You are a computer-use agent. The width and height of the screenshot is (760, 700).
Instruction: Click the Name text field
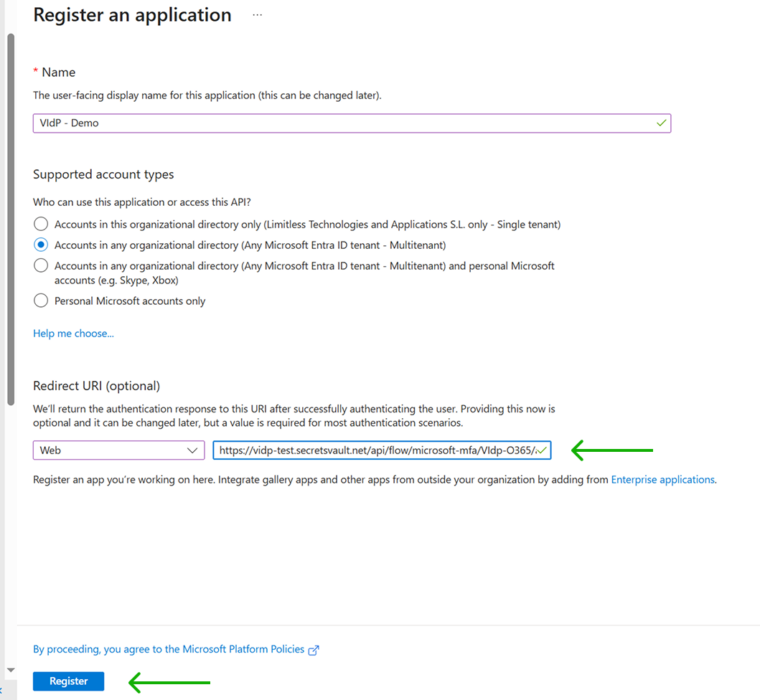(x=344, y=123)
